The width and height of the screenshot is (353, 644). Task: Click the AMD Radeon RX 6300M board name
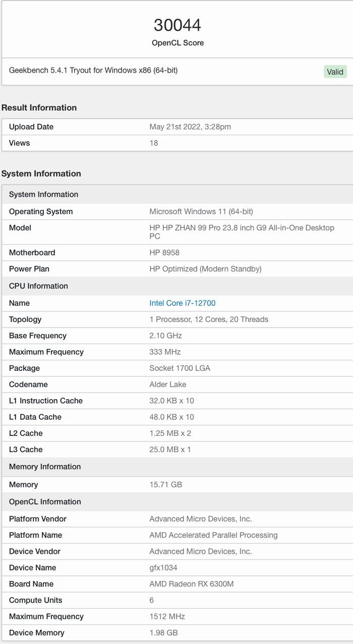[x=192, y=584]
